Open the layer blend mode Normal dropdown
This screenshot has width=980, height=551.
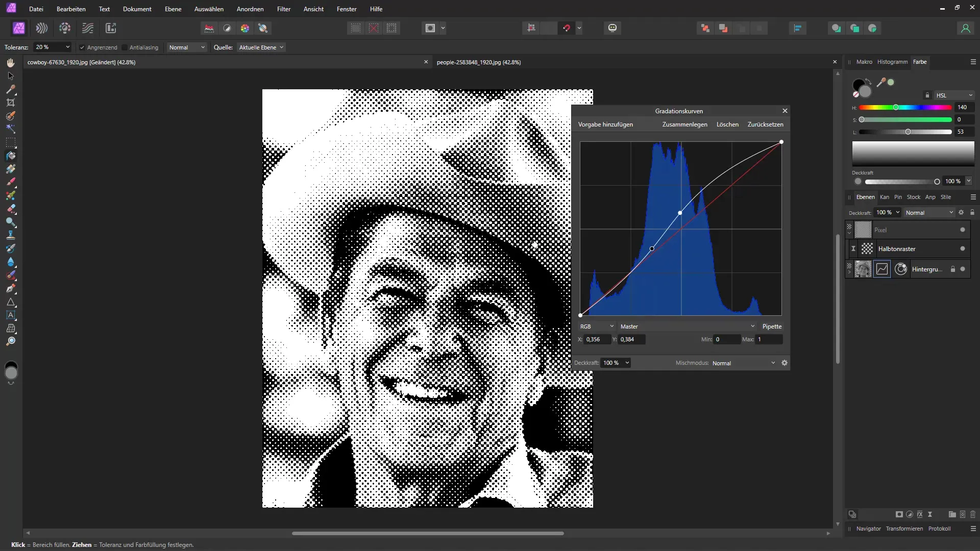[x=929, y=213]
